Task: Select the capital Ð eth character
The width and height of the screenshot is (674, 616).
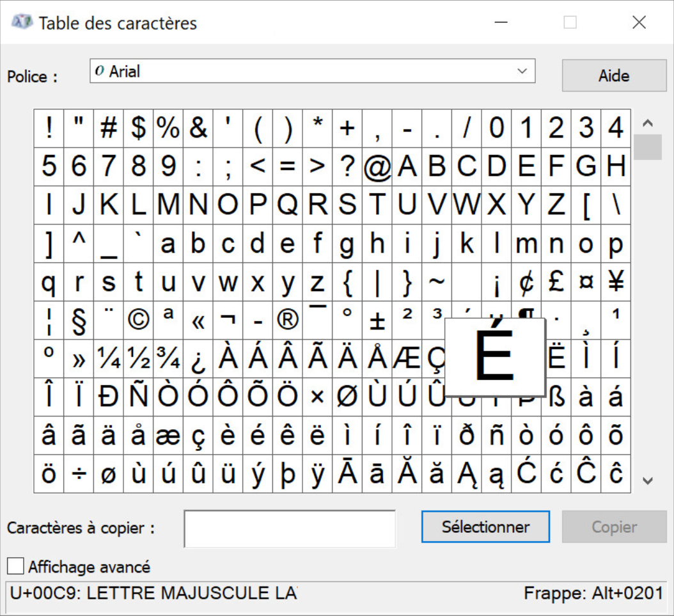Action: (109, 397)
